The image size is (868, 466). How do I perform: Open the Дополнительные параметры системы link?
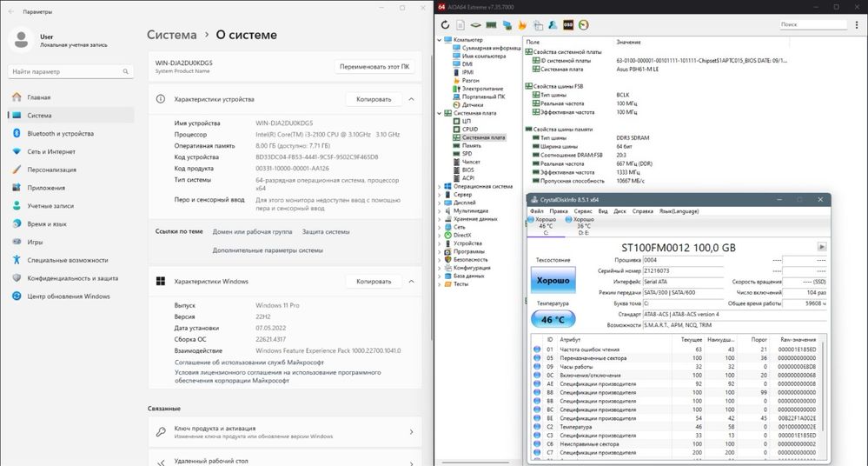268,250
